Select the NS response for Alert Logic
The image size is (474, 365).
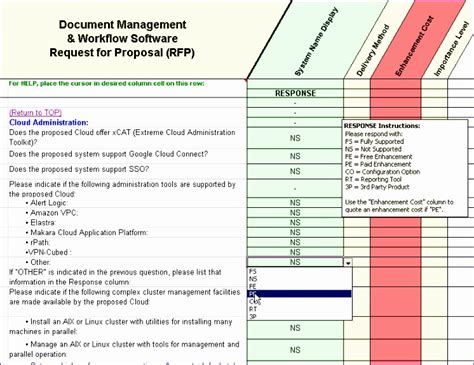(x=295, y=203)
